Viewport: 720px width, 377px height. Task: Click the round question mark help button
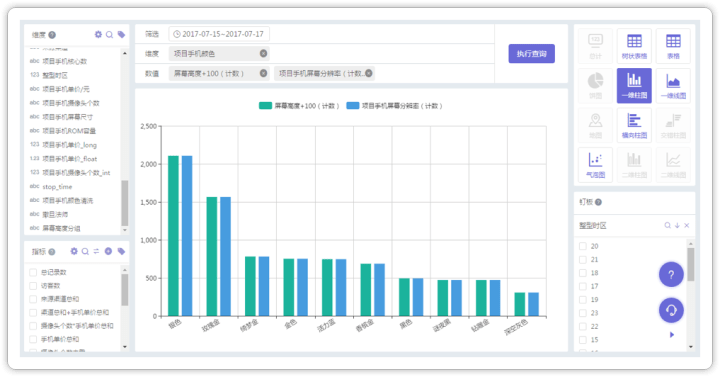(671, 275)
